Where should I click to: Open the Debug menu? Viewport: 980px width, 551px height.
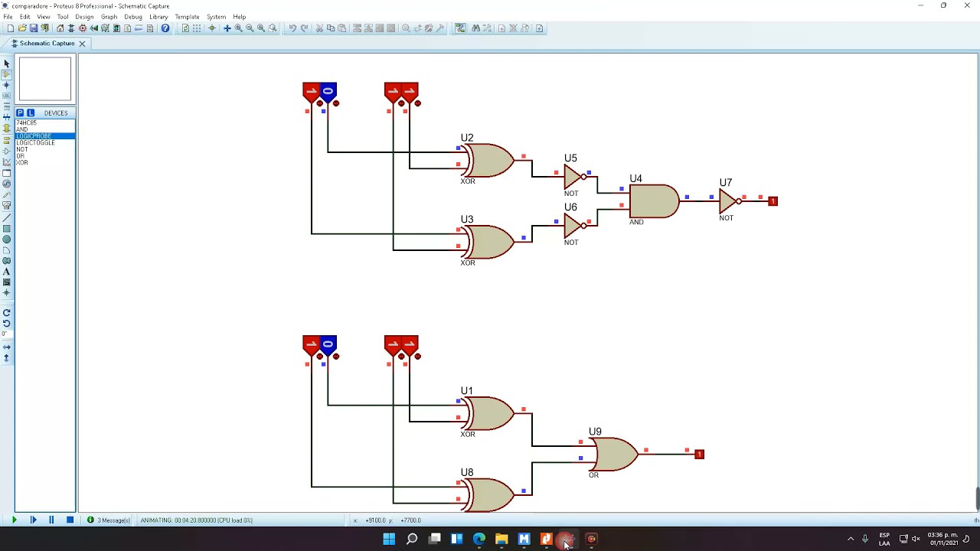(133, 17)
